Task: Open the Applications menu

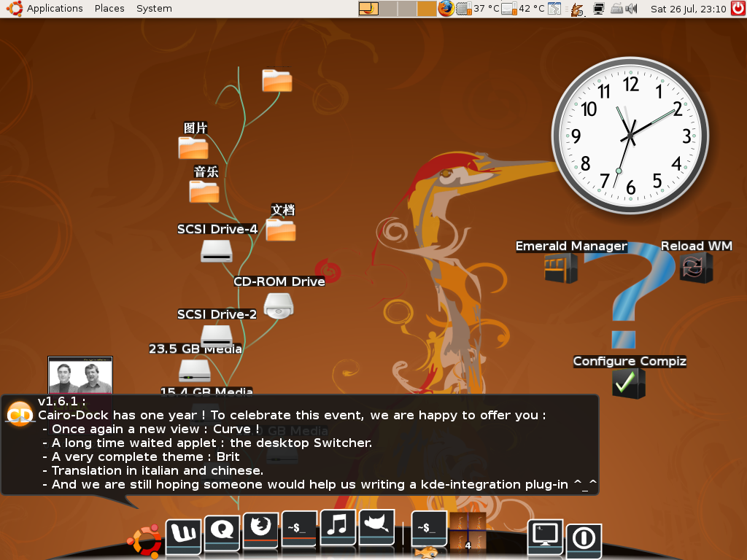Action: tap(54, 9)
